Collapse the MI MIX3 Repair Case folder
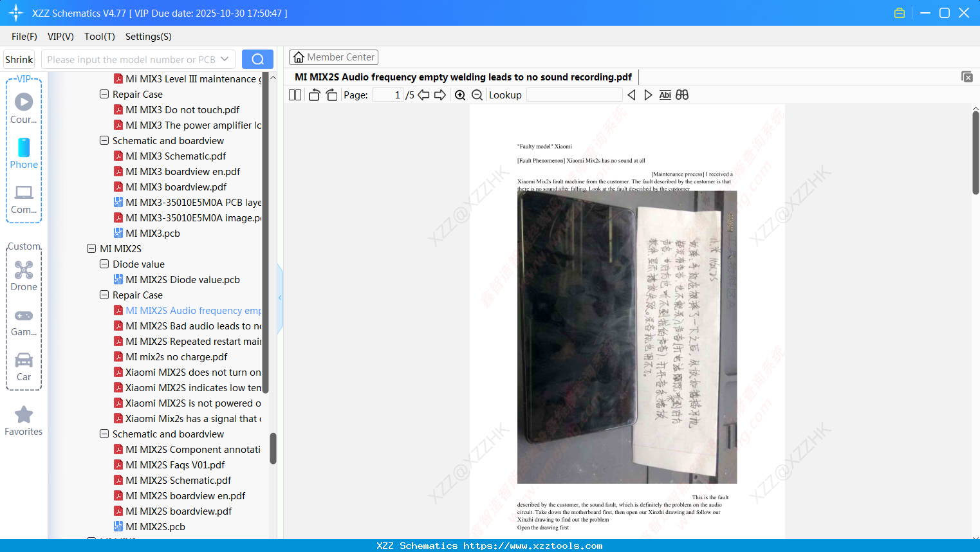This screenshot has width=980, height=552. point(104,94)
